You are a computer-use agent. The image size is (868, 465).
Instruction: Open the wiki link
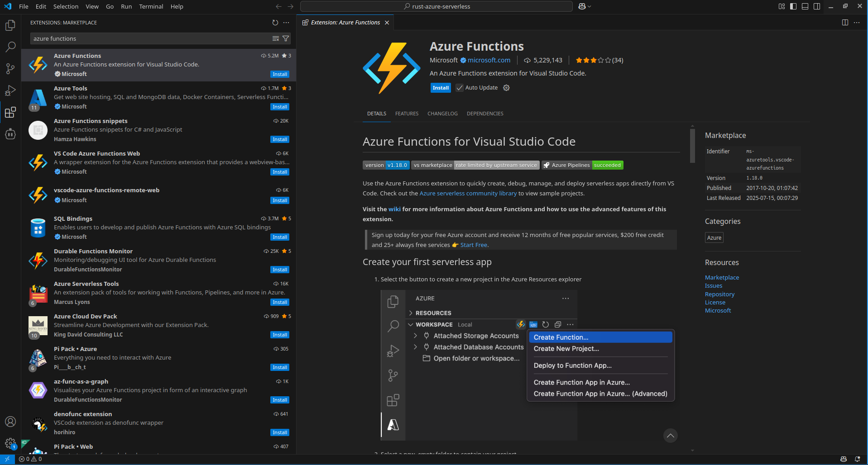394,209
